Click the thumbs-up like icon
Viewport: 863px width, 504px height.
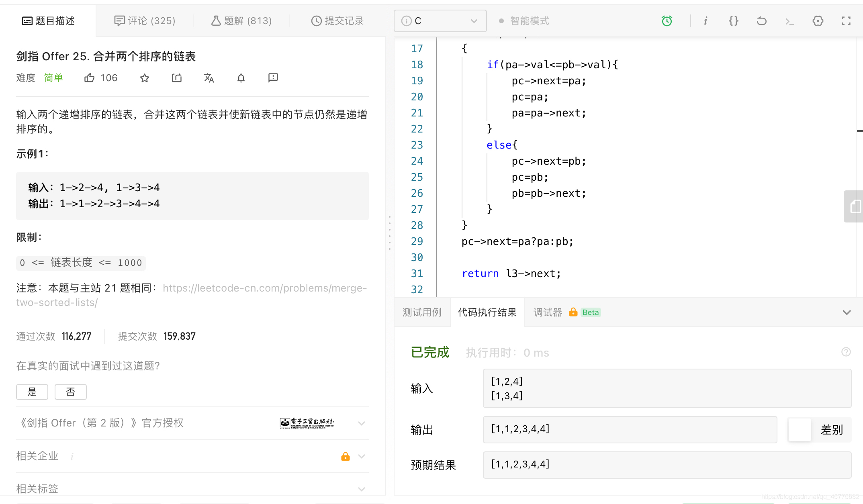(x=89, y=78)
